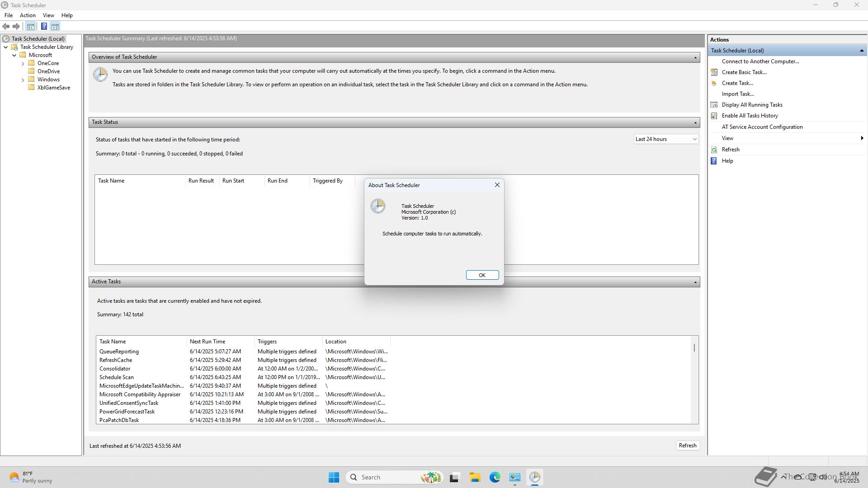Open the View menu in menu bar
The height and width of the screenshot is (488, 868).
coord(48,15)
